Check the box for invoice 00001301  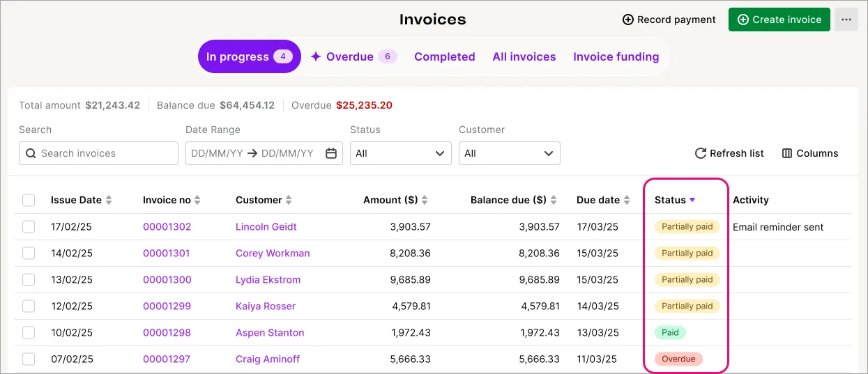29,253
